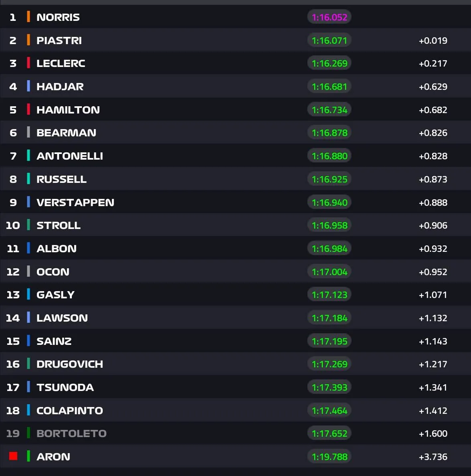Click Antonelli's teal team color bar
Screen dimensions: 471x476
(28, 156)
